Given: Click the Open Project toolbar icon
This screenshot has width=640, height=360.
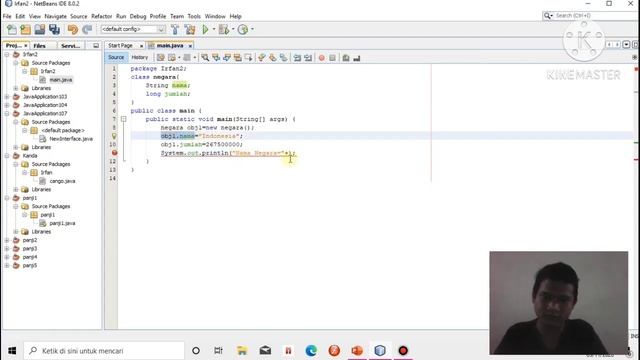Looking at the screenshot, I should pyautogui.click(x=40, y=29).
